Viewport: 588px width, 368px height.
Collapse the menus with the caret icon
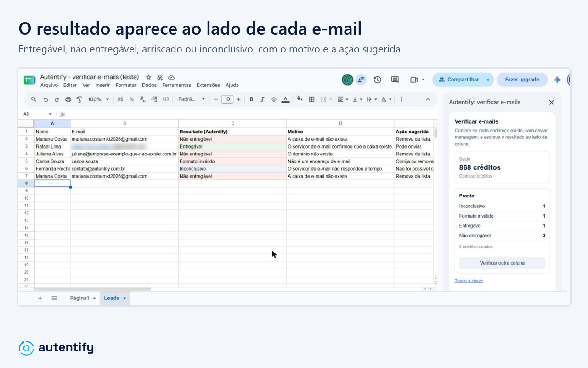coord(428,99)
